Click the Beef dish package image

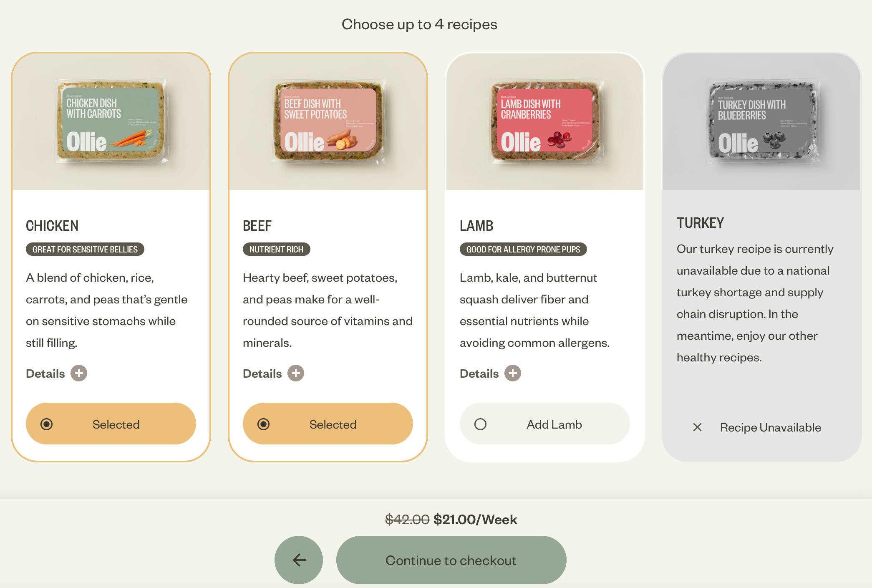tap(328, 121)
